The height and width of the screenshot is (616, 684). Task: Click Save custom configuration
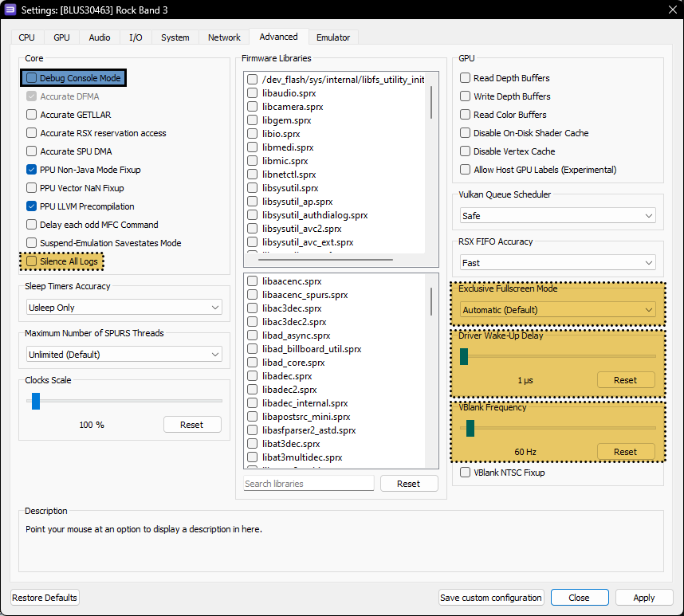[x=491, y=598]
